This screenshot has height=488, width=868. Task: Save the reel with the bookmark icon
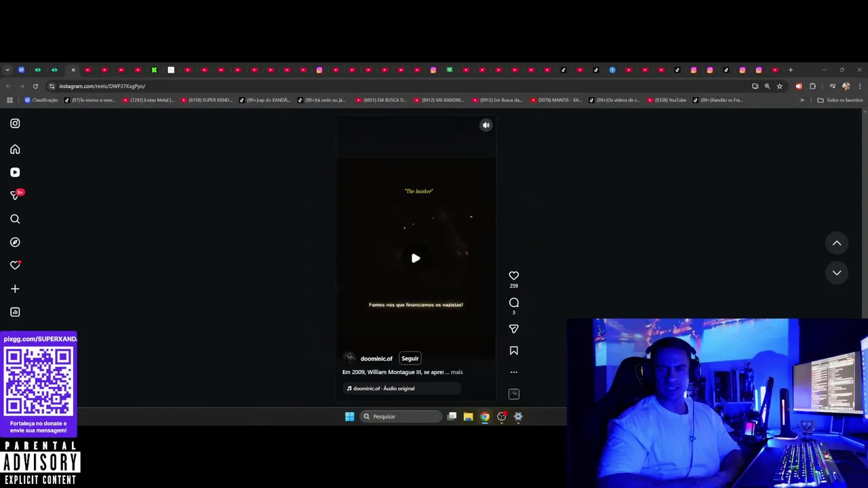[513, 350]
